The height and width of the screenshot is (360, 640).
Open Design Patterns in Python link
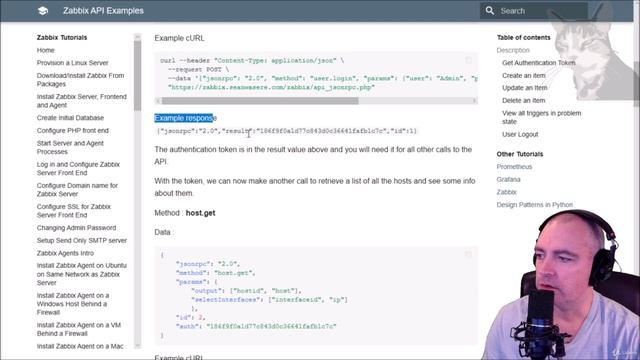535,204
